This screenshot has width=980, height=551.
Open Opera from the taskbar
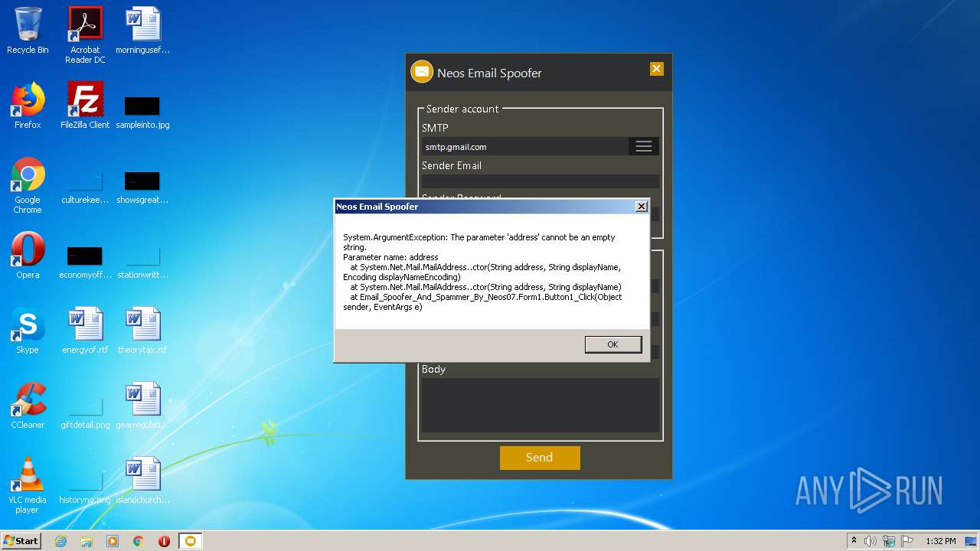(x=164, y=541)
